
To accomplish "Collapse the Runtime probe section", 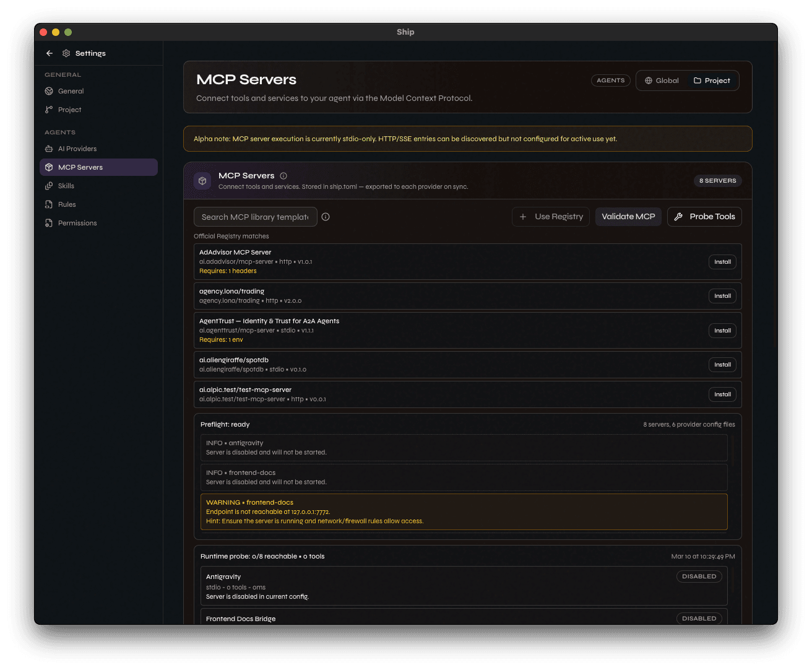I will coord(263,556).
